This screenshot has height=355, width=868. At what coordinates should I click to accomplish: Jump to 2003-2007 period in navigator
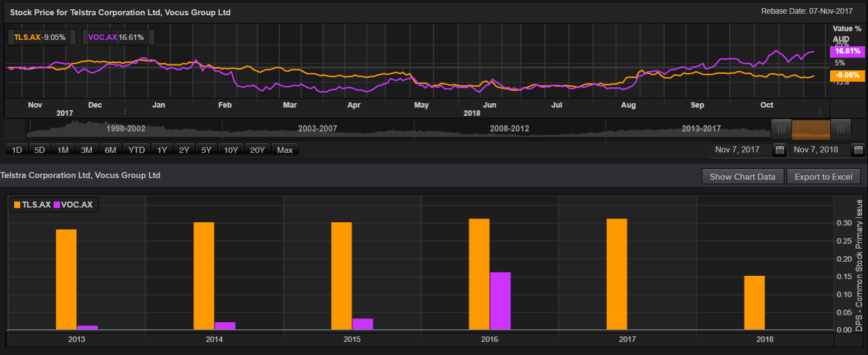tap(318, 128)
